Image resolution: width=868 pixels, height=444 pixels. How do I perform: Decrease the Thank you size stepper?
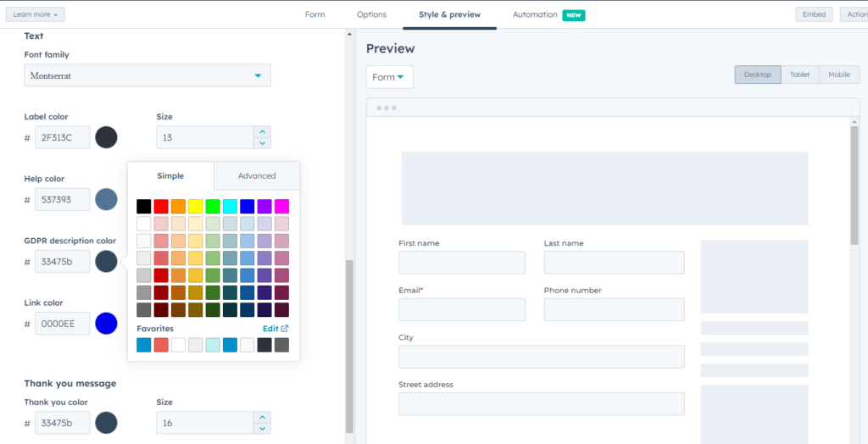262,429
